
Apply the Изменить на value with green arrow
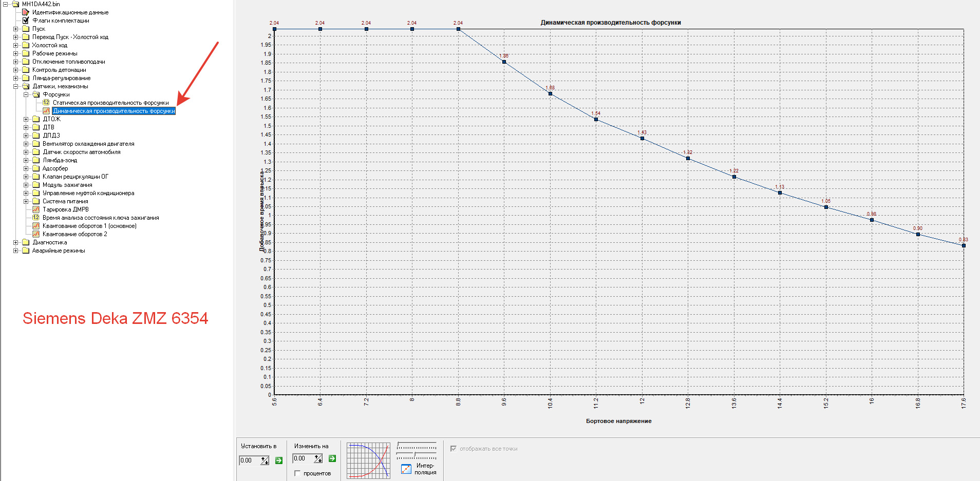point(332,458)
